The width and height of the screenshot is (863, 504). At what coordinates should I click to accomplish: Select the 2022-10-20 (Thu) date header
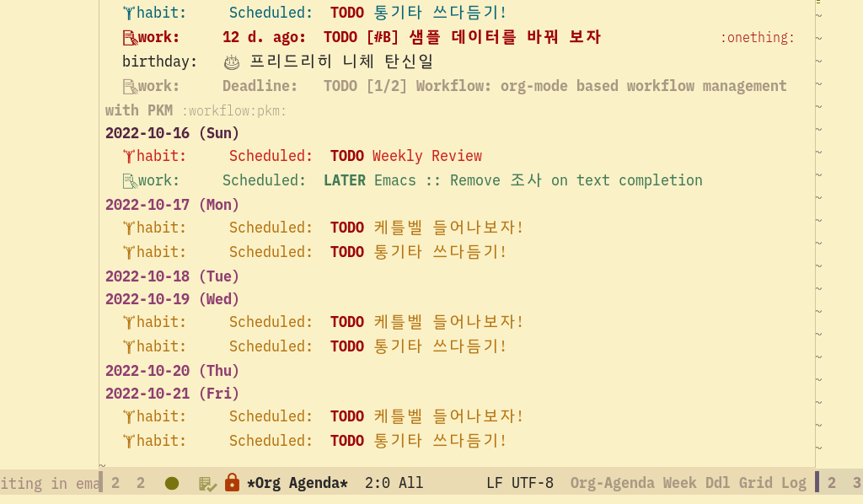(172, 371)
